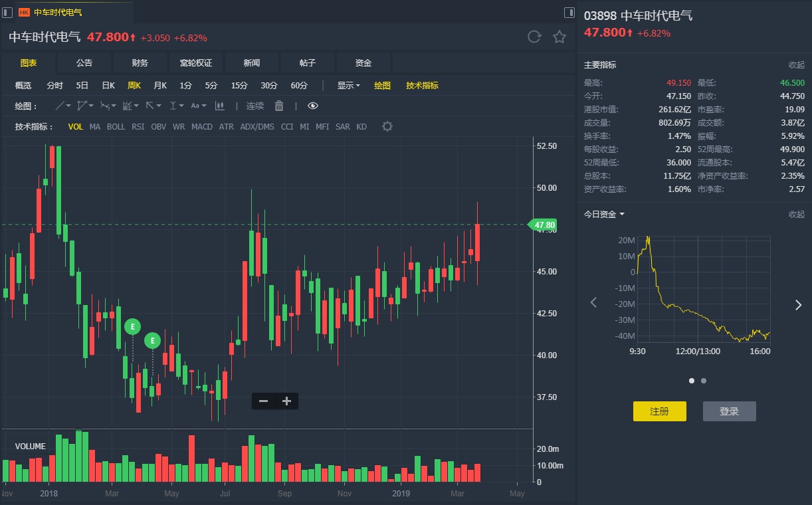Viewport: 812px width, 505px height.
Task: Expand the polyline tool dropdown arrow
Action: (91, 106)
